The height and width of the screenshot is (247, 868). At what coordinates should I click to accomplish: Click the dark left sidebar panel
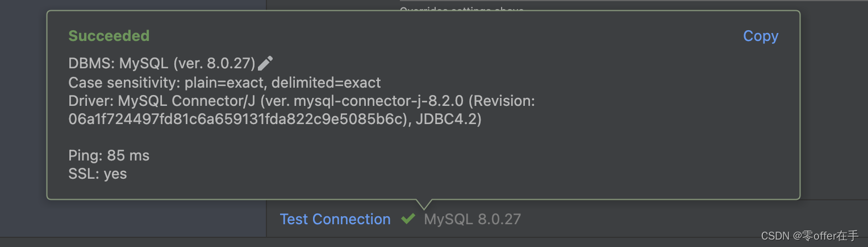pos(23,114)
